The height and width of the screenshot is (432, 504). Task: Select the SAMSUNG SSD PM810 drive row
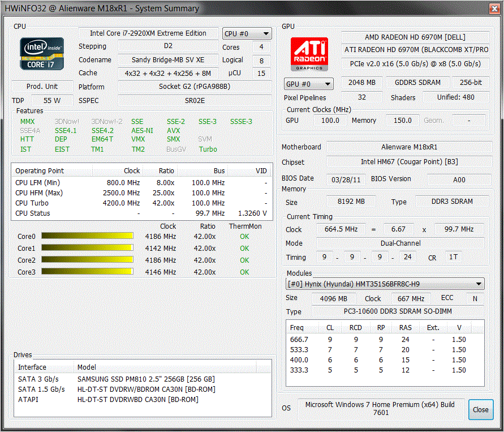point(143,379)
